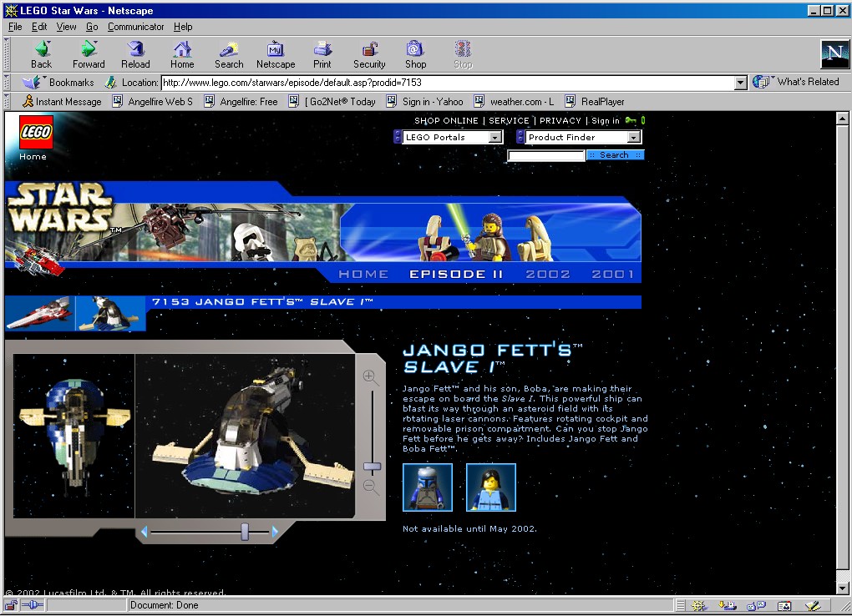
Task: Open Sign in - Yahoo bookmark
Action: tap(425, 102)
